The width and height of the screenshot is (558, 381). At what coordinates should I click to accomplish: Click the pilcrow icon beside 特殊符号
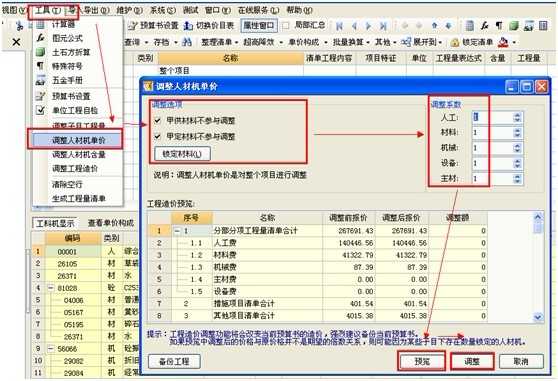click(x=41, y=66)
